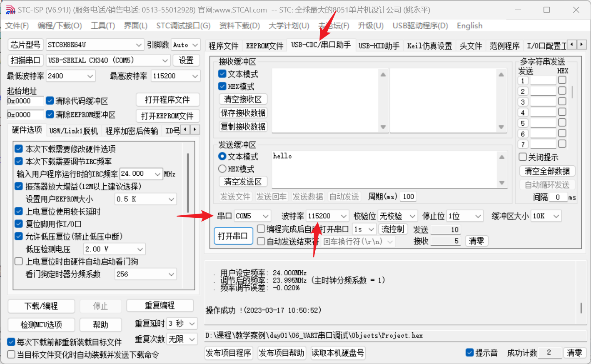Toggle 文本模式 checkbox in receive buffer
The height and width of the screenshot is (364, 591).
pos(222,74)
